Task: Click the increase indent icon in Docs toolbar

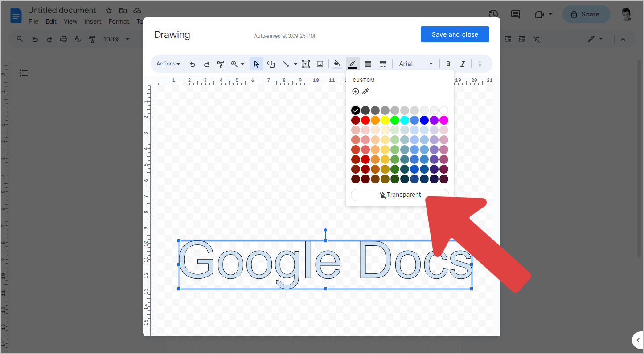Action: pos(522,39)
